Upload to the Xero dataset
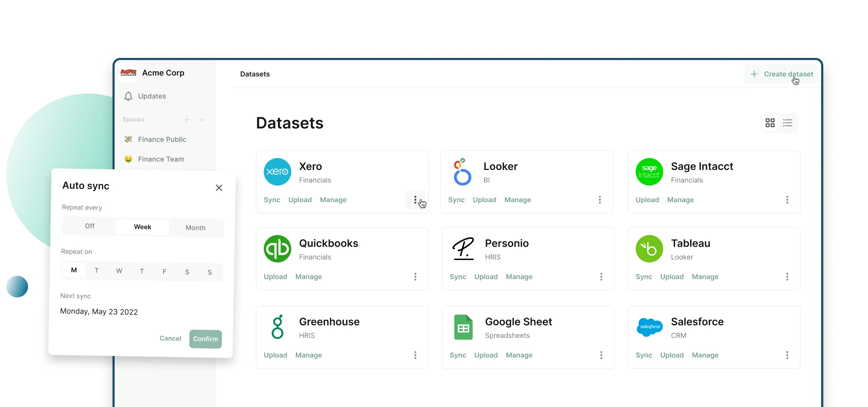The height and width of the screenshot is (407, 868). tap(300, 200)
